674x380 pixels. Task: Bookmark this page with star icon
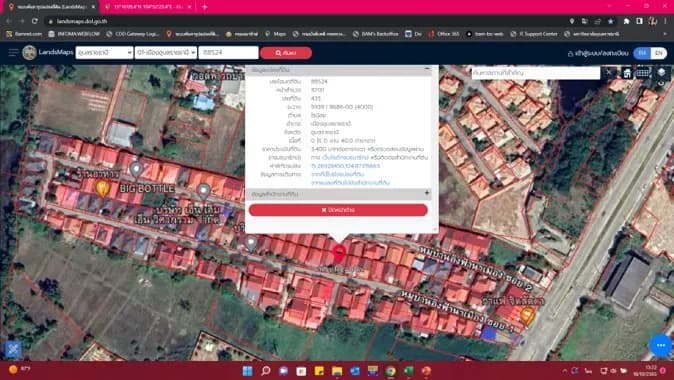610,21
